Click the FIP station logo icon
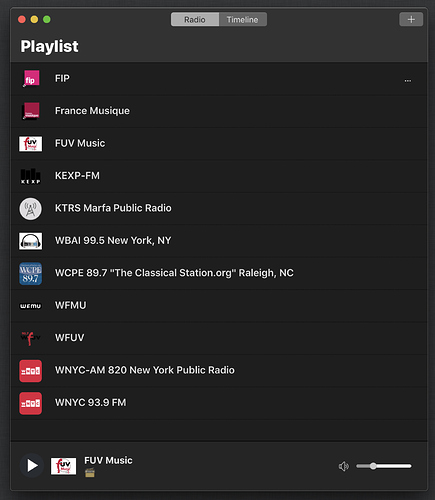Screen dimensions: 435x500 [31, 79]
